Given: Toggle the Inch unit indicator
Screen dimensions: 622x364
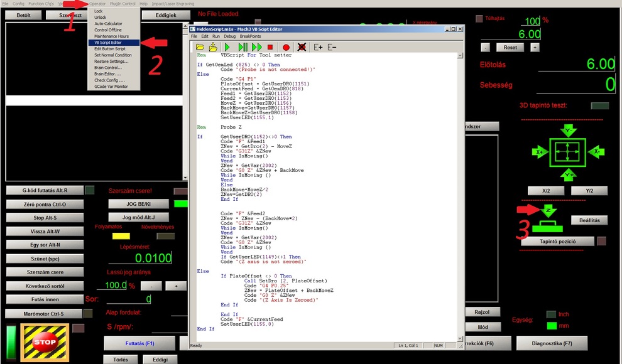Looking at the screenshot, I should point(551,314).
